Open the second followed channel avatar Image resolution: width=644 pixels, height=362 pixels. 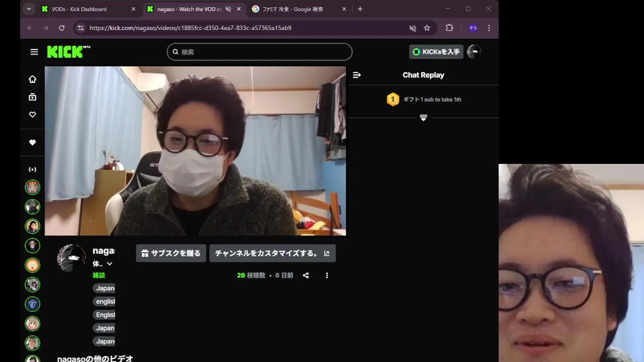pyautogui.click(x=32, y=207)
